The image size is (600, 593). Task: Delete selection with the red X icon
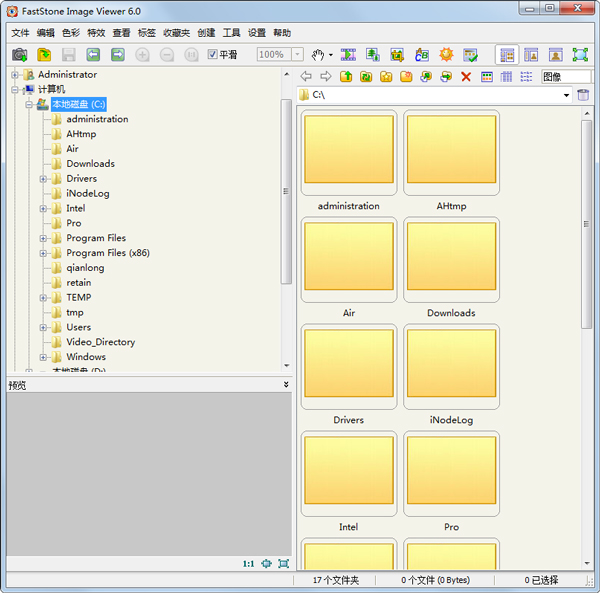click(x=466, y=77)
